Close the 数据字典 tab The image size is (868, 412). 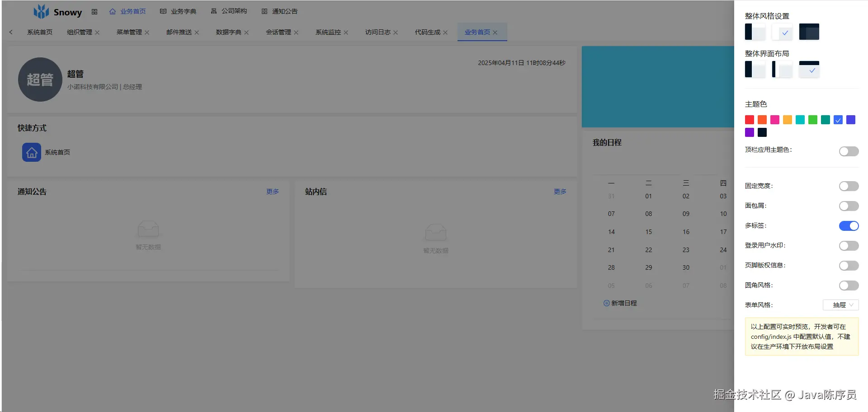coord(246,33)
